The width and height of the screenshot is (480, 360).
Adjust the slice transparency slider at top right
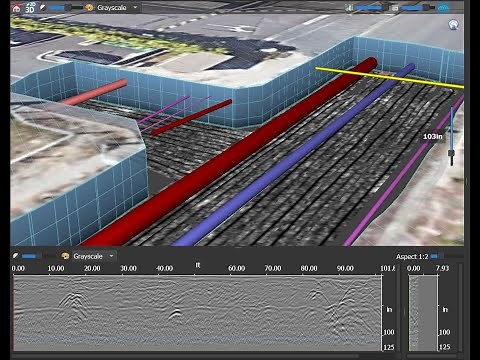tap(418, 7)
